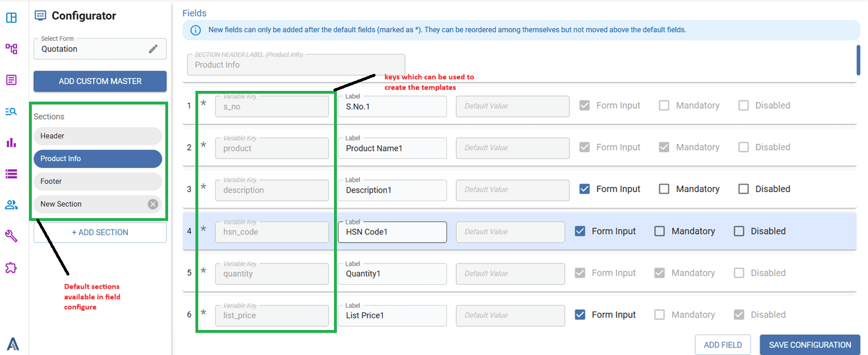
Task: Toggle Form Input for Product Name1 row
Action: (585, 147)
